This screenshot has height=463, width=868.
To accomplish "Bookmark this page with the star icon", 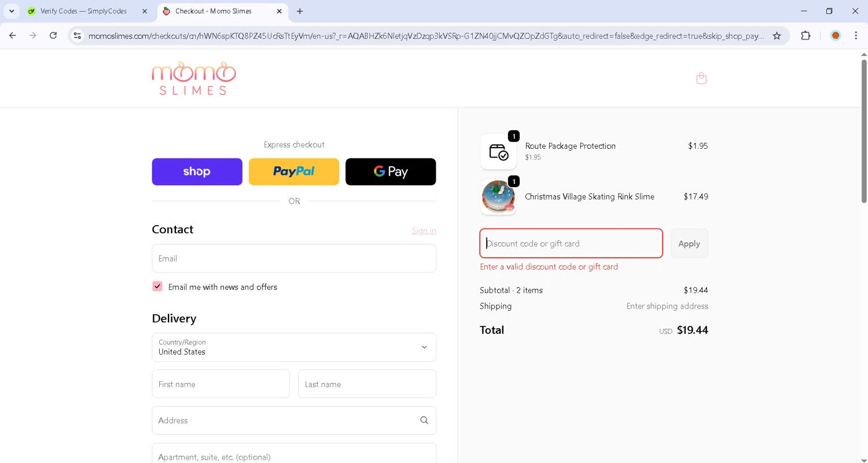I will 777,36.
